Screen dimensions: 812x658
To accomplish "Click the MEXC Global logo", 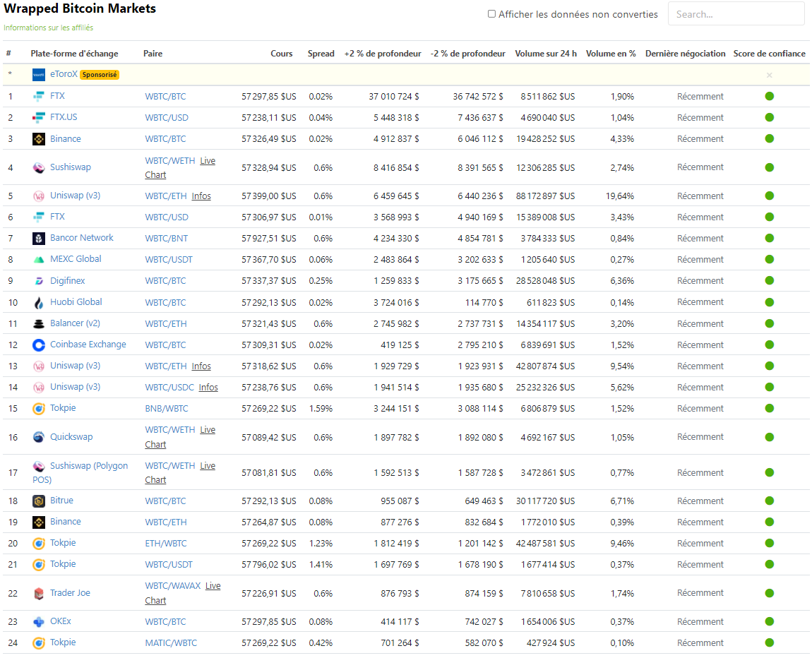I will point(38,259).
